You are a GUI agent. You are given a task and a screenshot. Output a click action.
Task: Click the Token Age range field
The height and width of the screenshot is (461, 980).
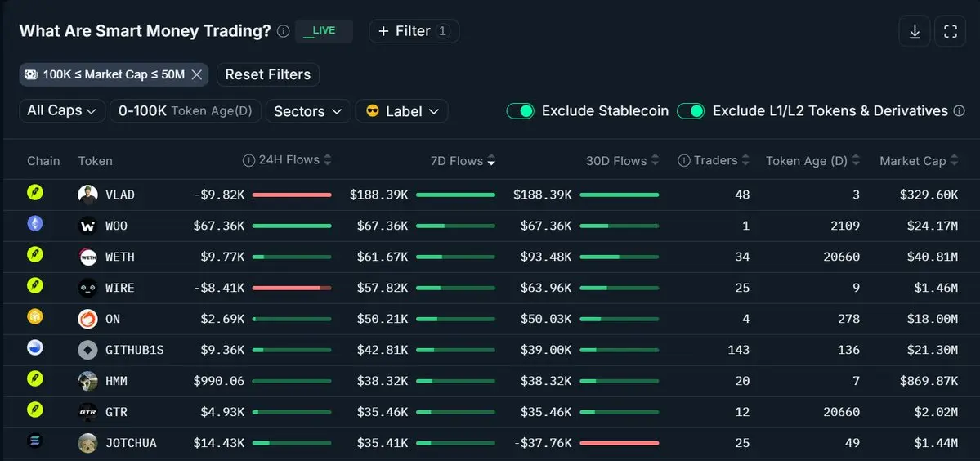coord(186,110)
